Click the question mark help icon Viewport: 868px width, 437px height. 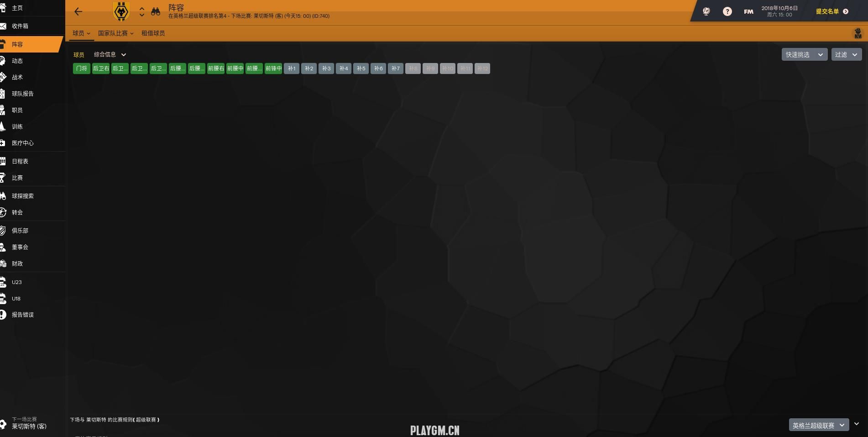click(x=727, y=11)
